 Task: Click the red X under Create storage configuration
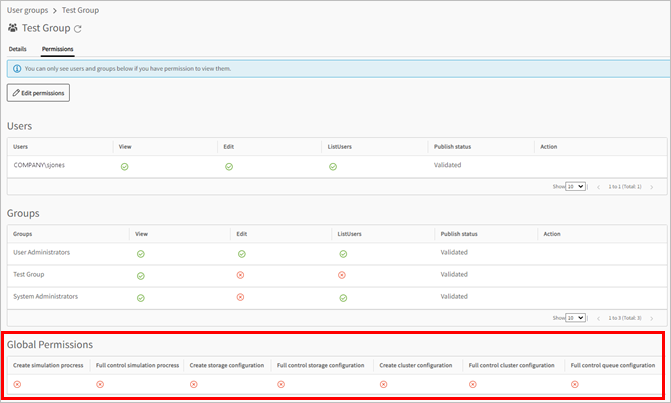194,384
